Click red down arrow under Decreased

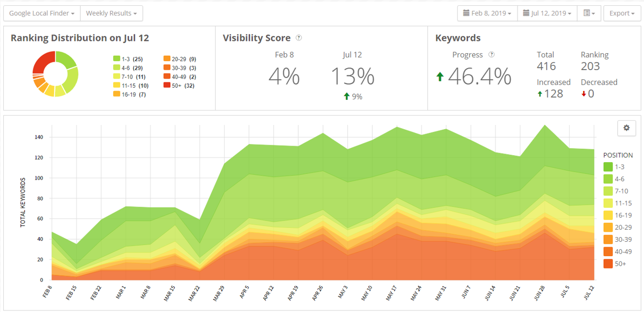(583, 94)
